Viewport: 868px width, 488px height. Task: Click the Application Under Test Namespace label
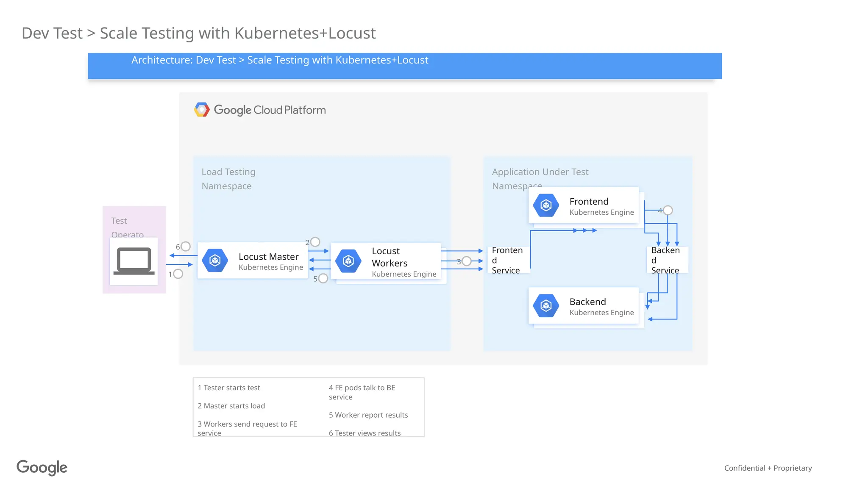(540, 179)
